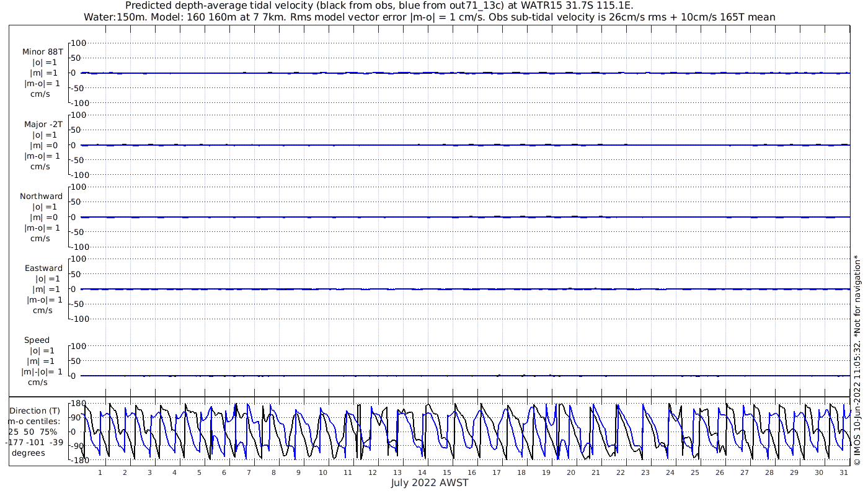Click the '|m|-|o|= 1' value under Speed
Image resolution: width=868 pixels, height=496 pixels.
[42, 372]
